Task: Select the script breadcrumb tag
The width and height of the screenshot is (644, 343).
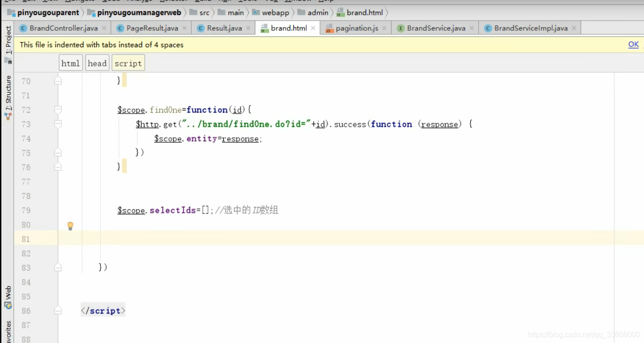Action: tap(128, 63)
